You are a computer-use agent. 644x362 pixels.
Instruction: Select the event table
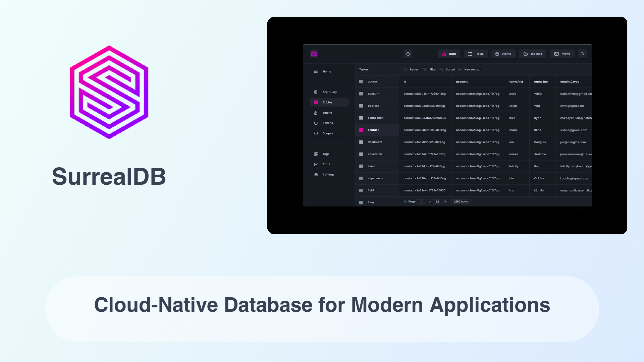(x=377, y=166)
